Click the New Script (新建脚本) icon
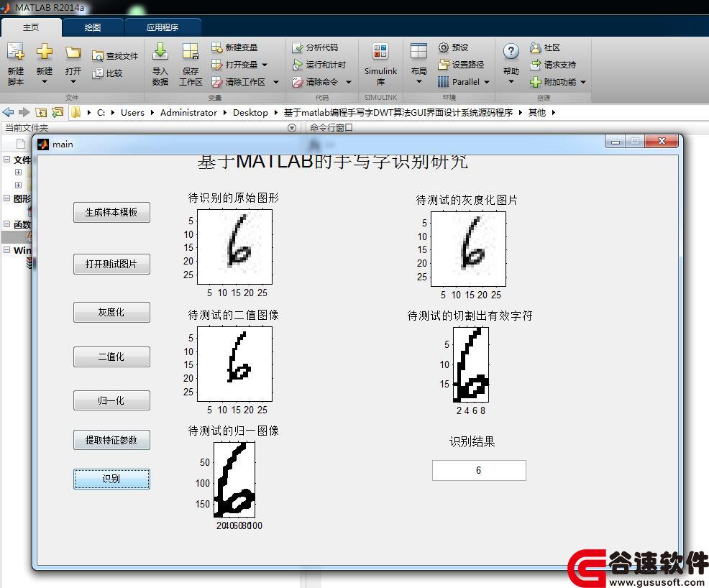709x588 pixels. (x=15, y=52)
